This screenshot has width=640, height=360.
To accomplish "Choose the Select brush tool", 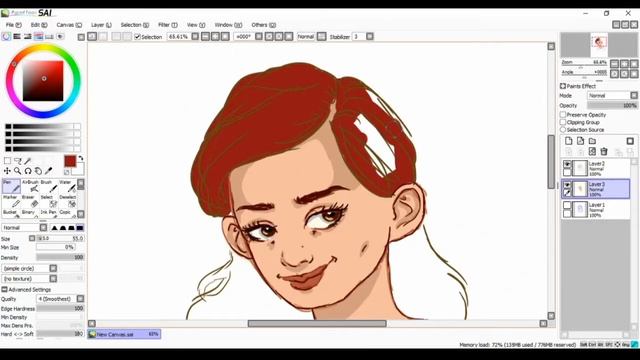I will (x=48, y=201).
